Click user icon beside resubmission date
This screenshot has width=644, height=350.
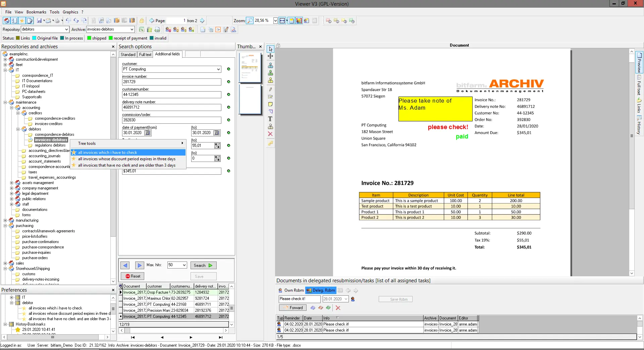[x=353, y=299]
